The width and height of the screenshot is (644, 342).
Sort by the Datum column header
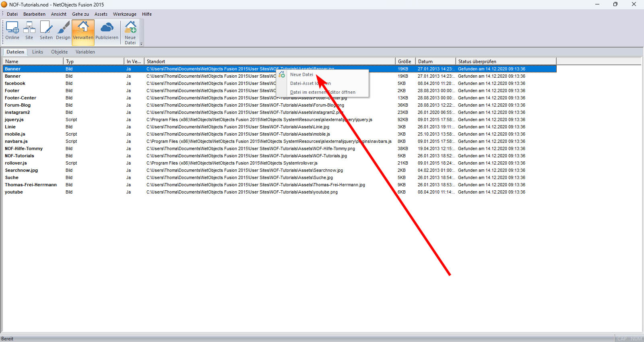tap(435, 62)
